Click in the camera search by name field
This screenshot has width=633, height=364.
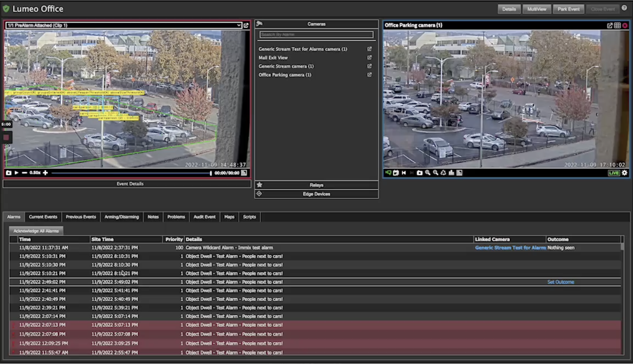[316, 35]
